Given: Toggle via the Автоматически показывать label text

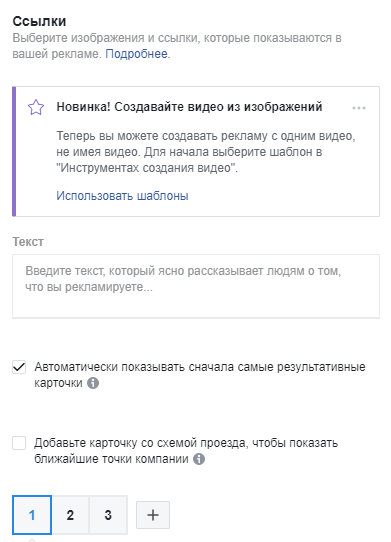Looking at the screenshot, I should point(200,375).
